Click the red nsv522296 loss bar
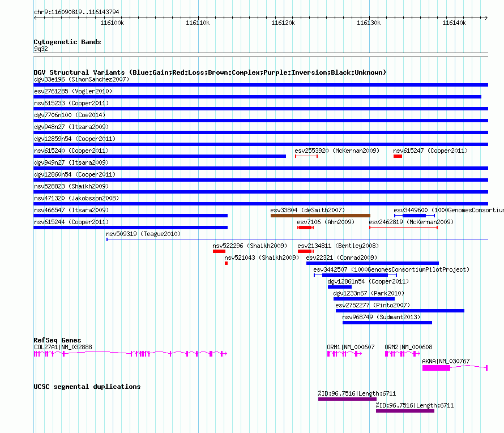Screen dimensions: 504x433 (219, 251)
